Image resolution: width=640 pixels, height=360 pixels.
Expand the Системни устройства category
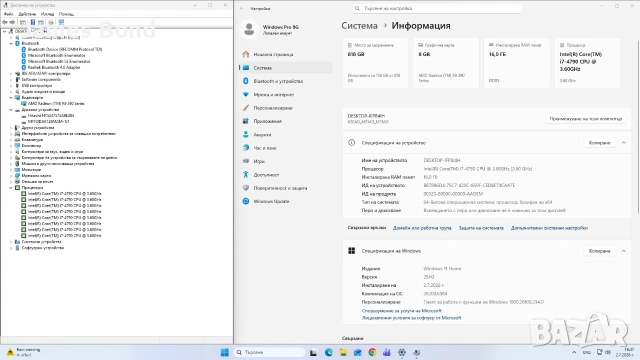pos(11,242)
